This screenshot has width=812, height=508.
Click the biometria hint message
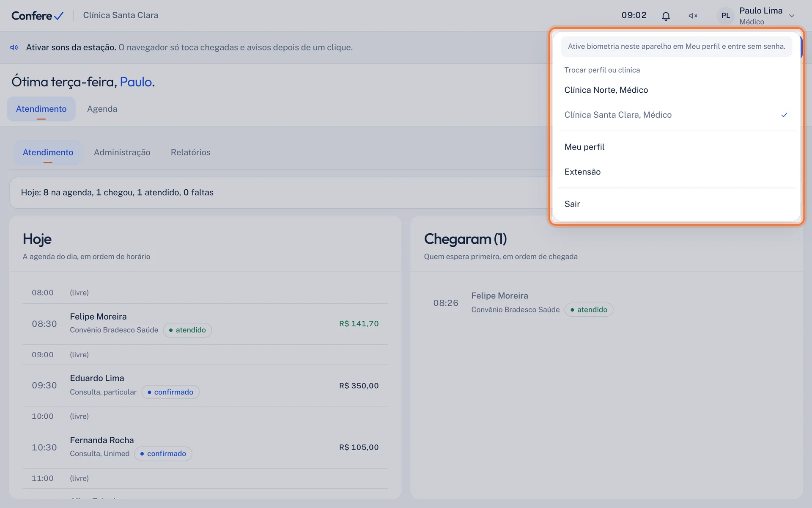click(x=676, y=47)
